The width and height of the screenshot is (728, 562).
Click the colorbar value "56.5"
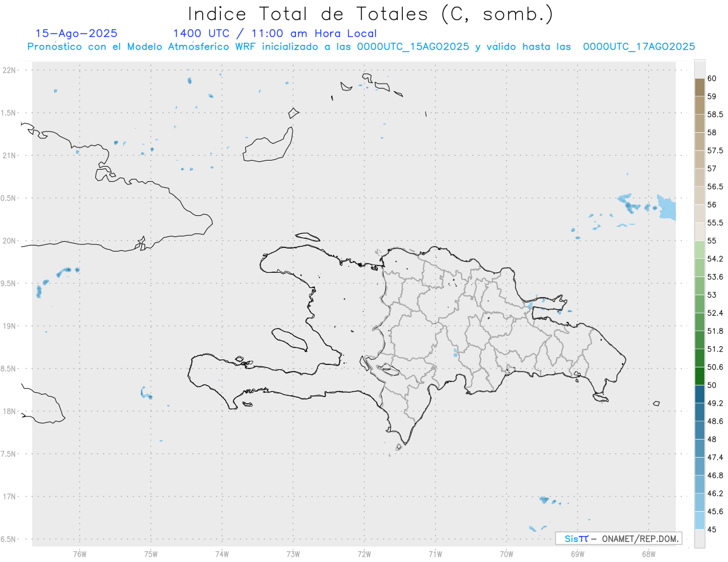pyautogui.click(x=715, y=187)
